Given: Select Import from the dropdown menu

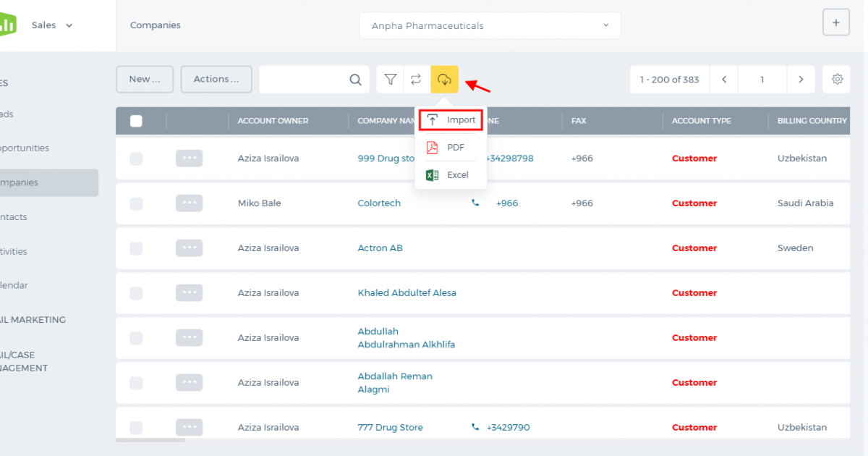Looking at the screenshot, I should pyautogui.click(x=451, y=119).
